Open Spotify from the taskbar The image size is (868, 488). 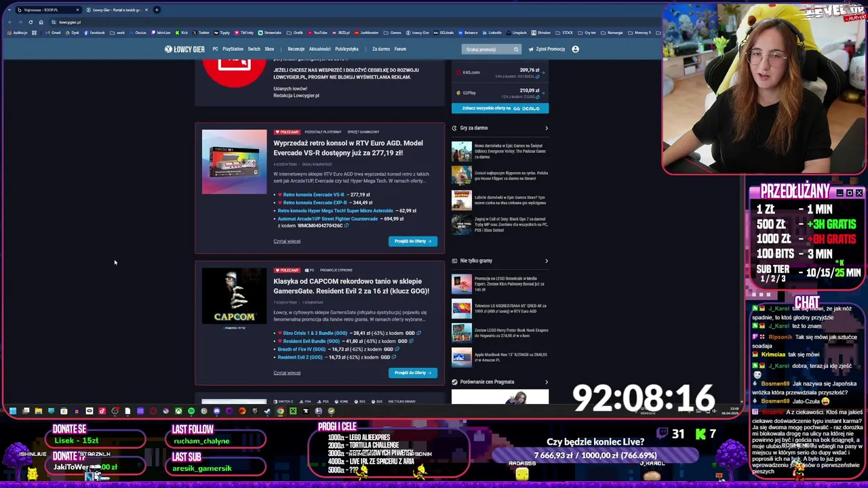(191, 411)
